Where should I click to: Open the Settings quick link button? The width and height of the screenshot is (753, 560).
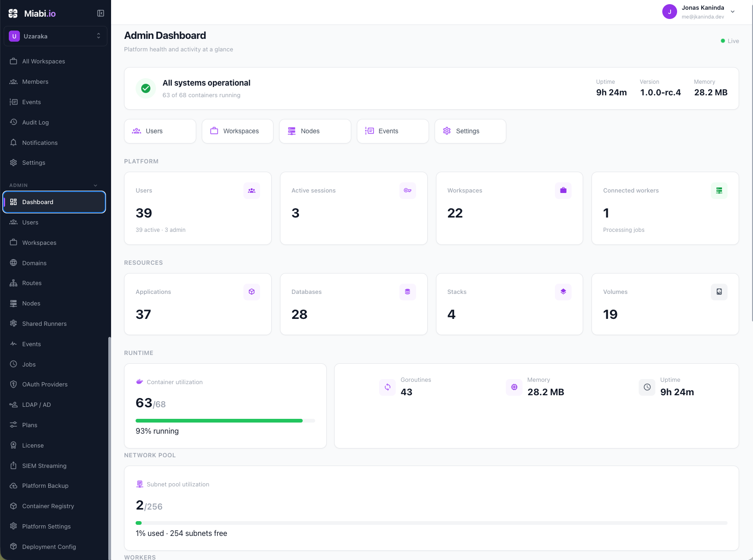pyautogui.click(x=470, y=131)
